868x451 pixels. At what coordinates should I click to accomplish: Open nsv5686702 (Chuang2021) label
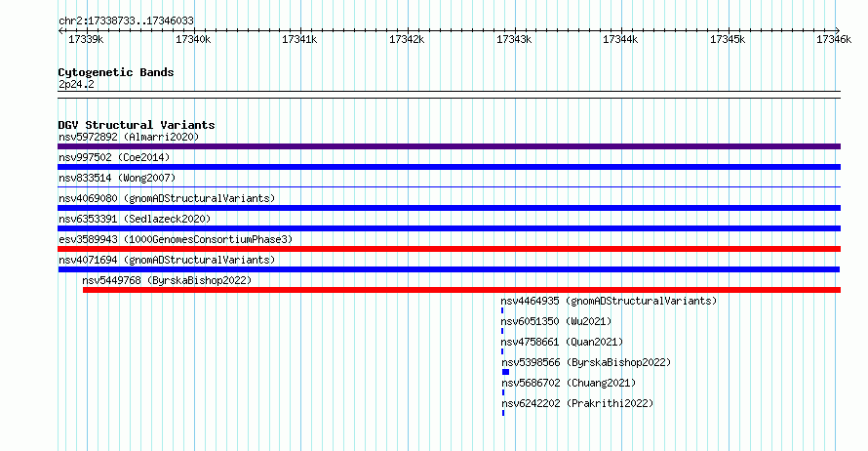tap(569, 383)
